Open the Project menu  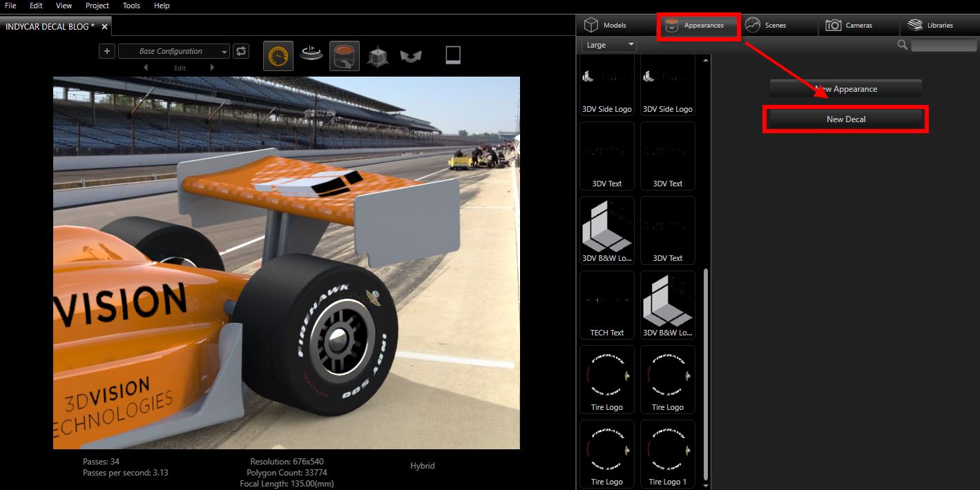pos(97,6)
